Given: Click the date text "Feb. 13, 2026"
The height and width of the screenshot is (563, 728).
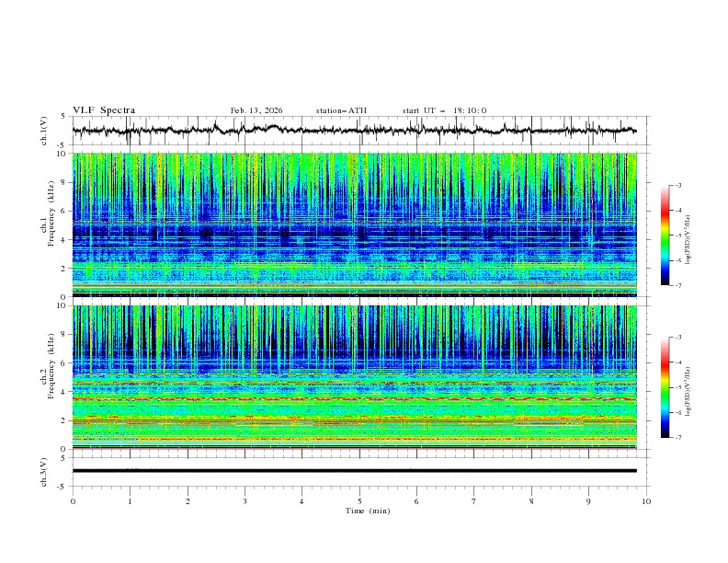Looking at the screenshot, I should [256, 110].
